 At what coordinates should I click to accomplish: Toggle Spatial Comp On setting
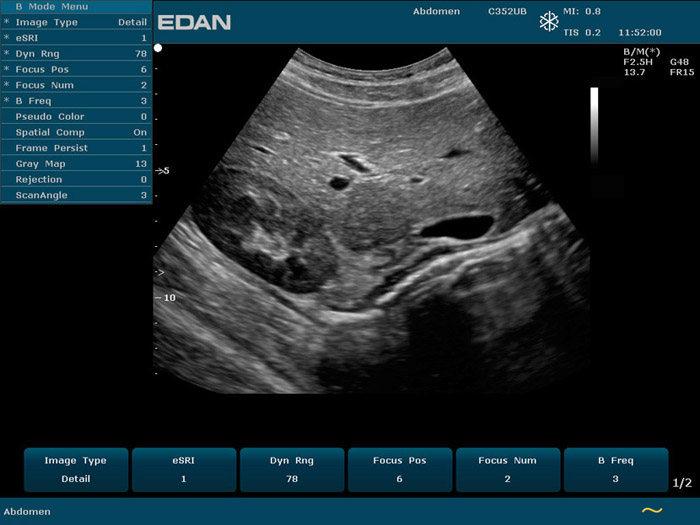[x=76, y=132]
